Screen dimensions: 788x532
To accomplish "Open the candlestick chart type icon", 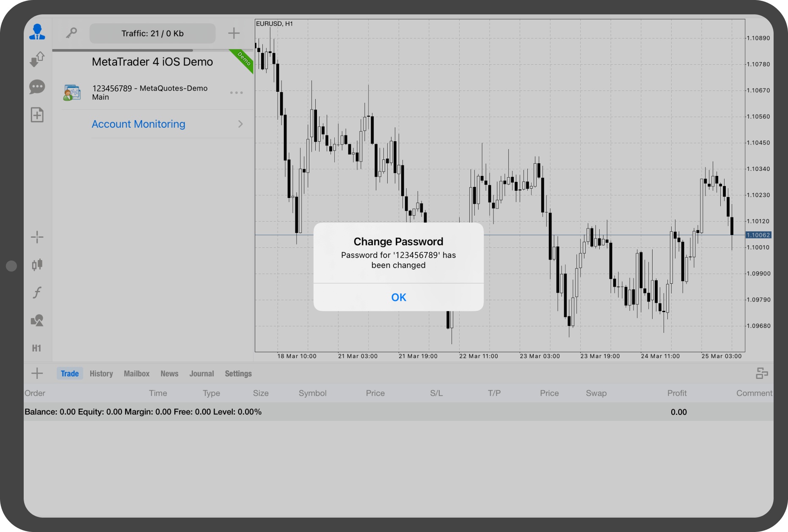I will [x=37, y=265].
